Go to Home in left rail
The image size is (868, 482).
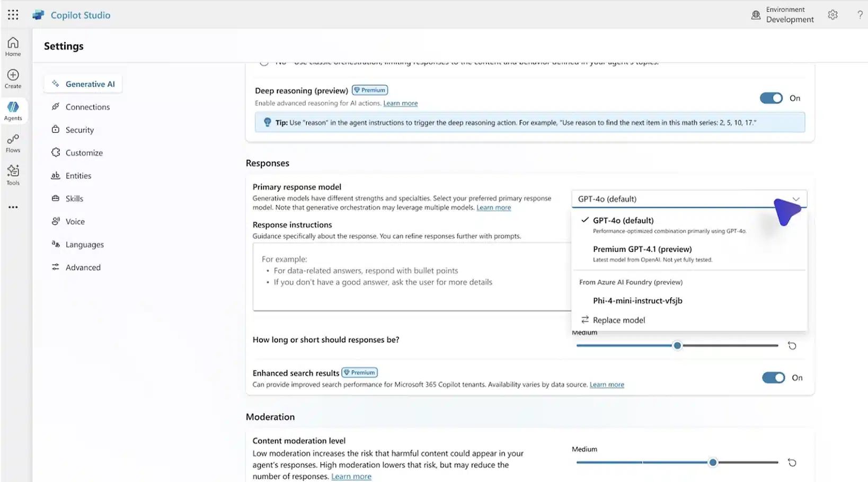[x=13, y=47]
